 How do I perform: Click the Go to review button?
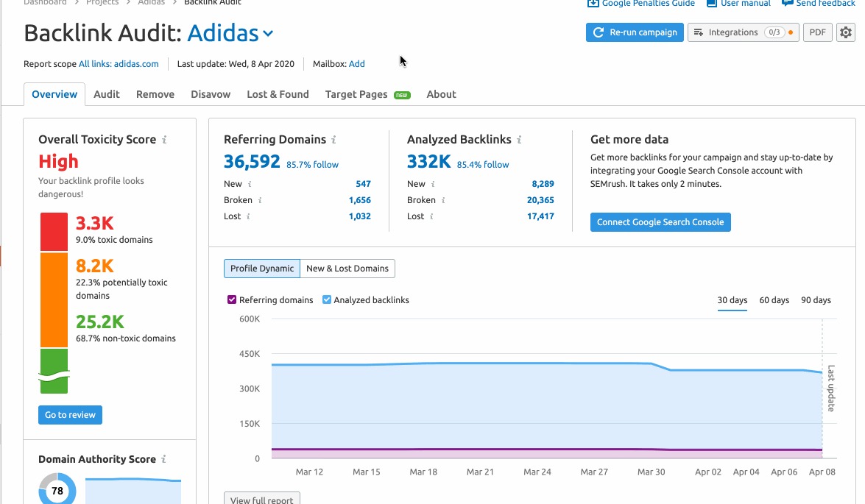(70, 415)
